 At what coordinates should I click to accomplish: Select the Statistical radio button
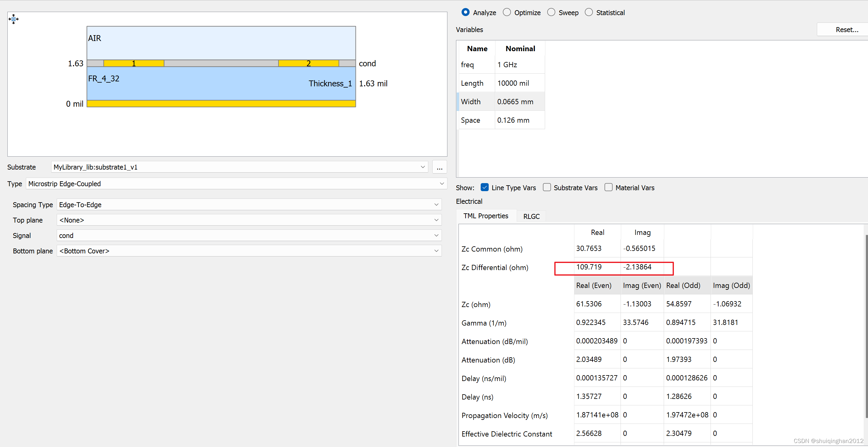click(x=589, y=12)
